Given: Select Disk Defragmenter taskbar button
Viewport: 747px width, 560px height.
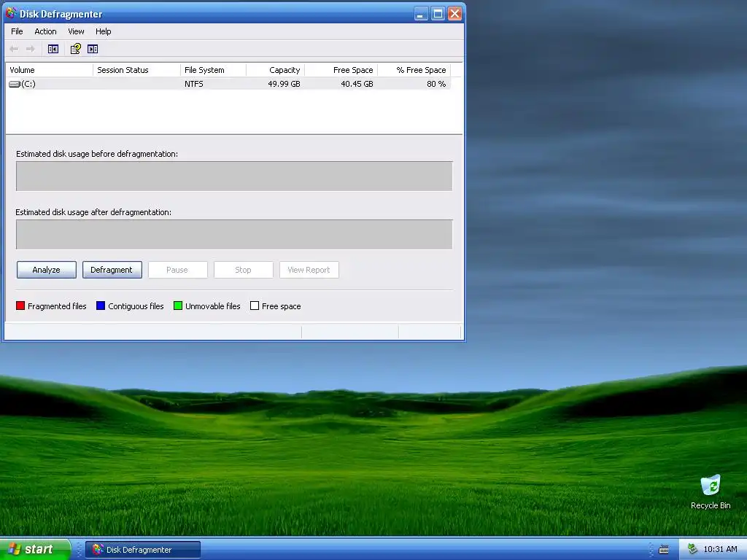Looking at the screenshot, I should coord(143,550).
